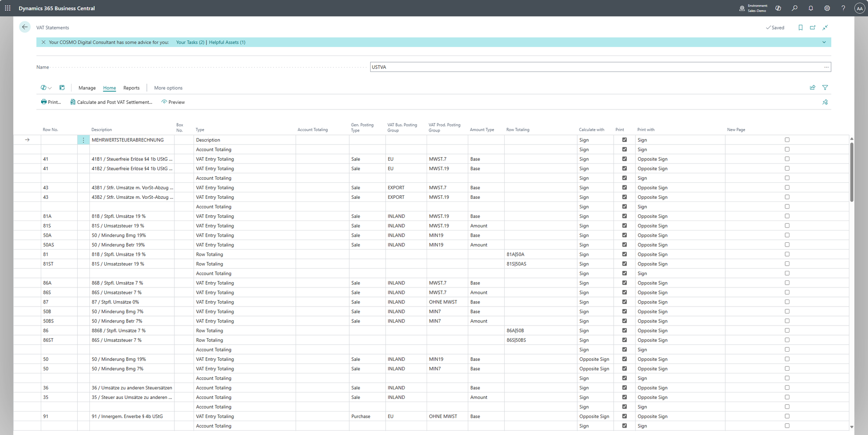Click the back arrow button
This screenshot has height=435, width=868.
[25, 27]
